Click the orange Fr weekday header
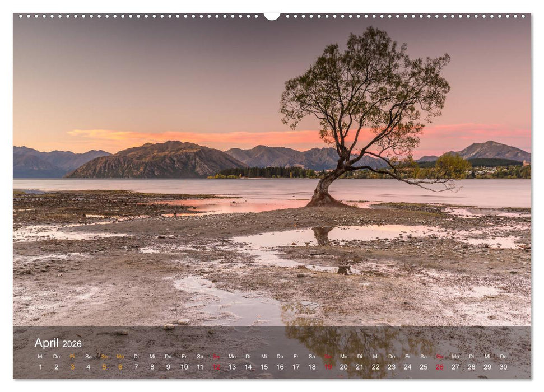The height and width of the screenshot is (392, 544). (71, 357)
